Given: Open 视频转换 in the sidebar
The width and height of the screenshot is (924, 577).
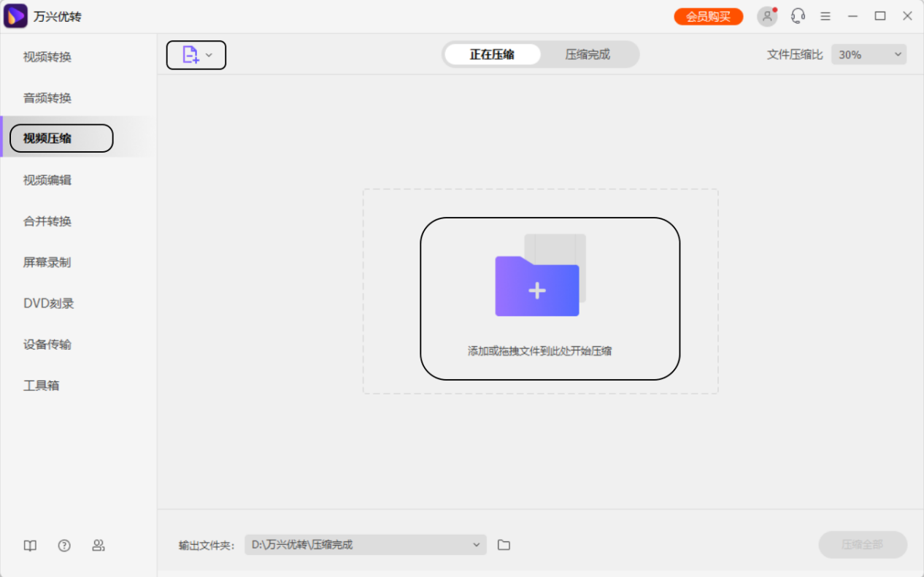Looking at the screenshot, I should coord(47,56).
